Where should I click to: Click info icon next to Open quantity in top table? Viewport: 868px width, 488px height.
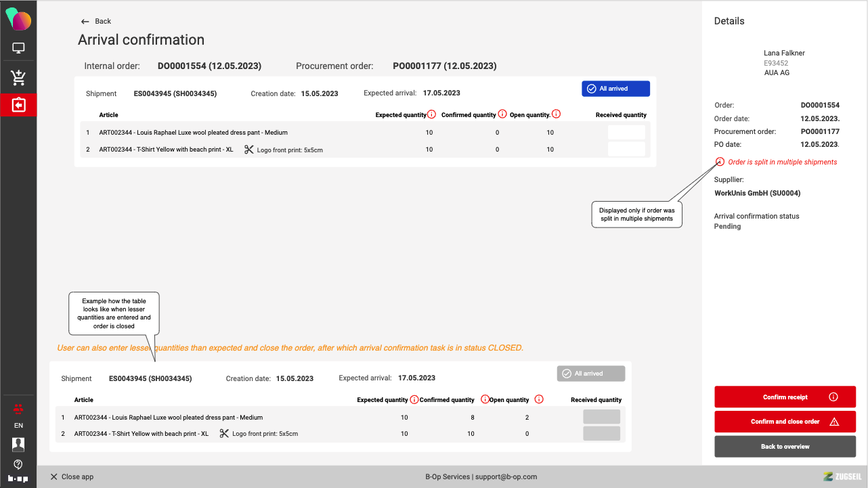pyautogui.click(x=556, y=114)
